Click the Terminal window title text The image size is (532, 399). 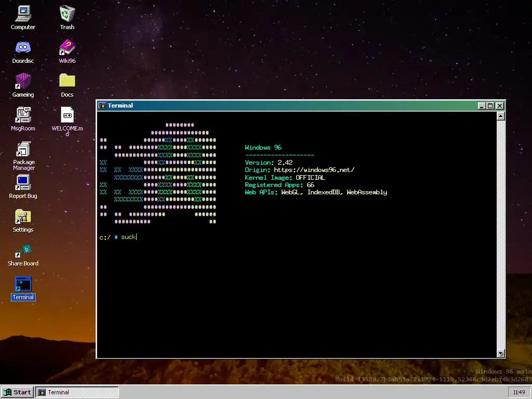(121, 105)
